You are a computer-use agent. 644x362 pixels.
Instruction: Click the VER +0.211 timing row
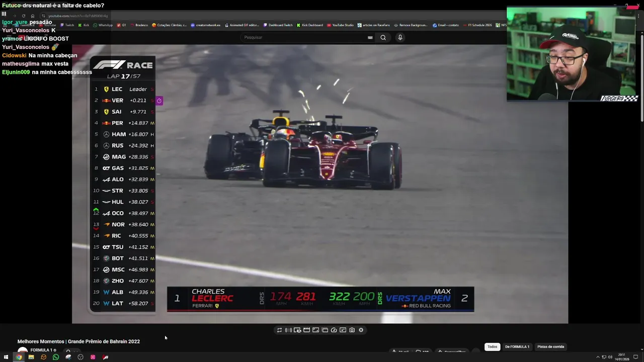point(123,101)
